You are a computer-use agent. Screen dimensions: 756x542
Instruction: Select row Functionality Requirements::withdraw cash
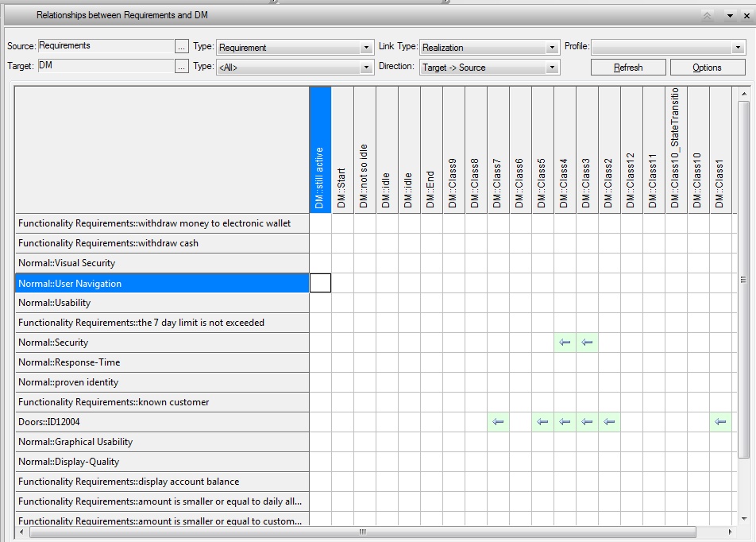[162, 243]
